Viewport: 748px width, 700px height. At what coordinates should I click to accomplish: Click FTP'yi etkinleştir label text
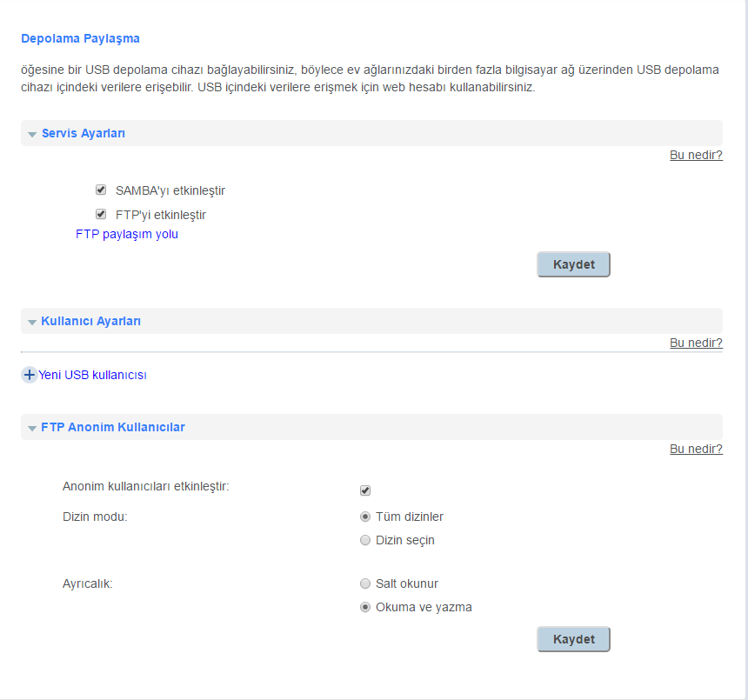[x=161, y=215]
